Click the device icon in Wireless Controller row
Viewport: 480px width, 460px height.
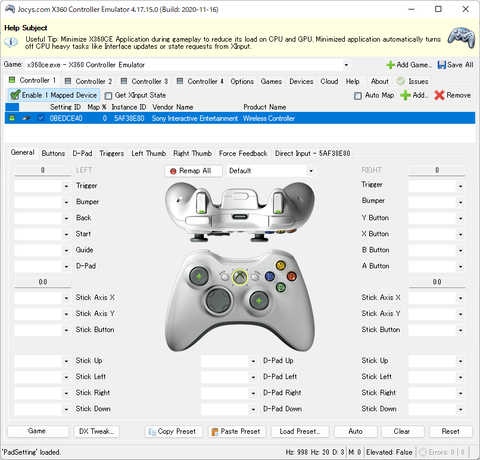coord(27,118)
